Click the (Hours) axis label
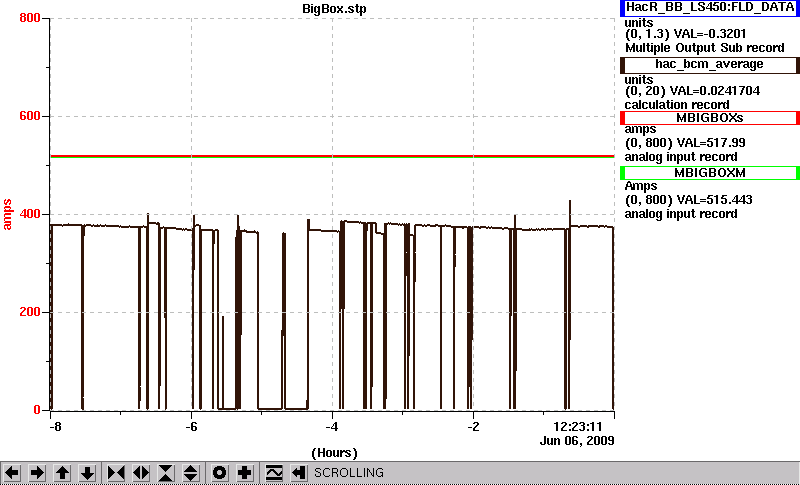 click(334, 453)
